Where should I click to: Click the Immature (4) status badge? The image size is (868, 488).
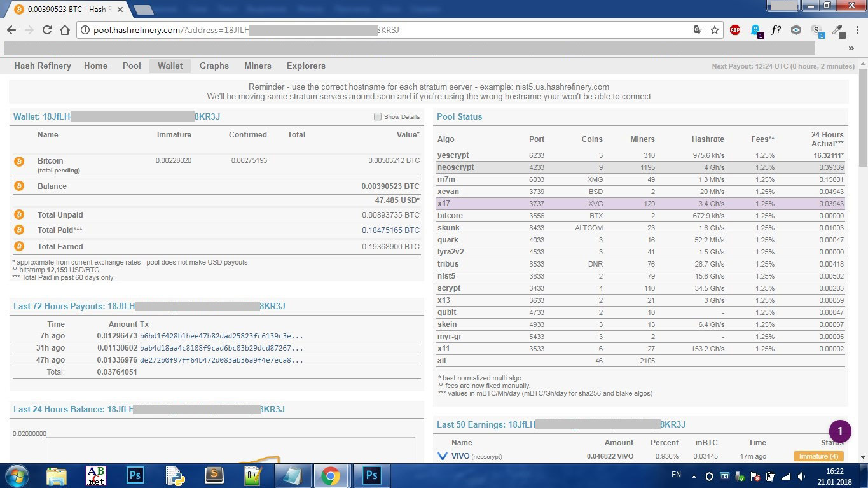click(x=818, y=456)
